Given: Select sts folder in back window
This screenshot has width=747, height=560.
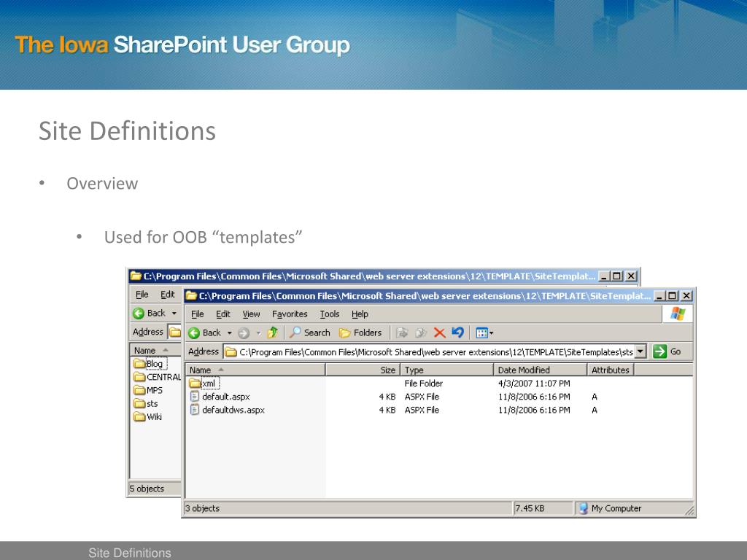Looking at the screenshot, I should tap(146, 404).
